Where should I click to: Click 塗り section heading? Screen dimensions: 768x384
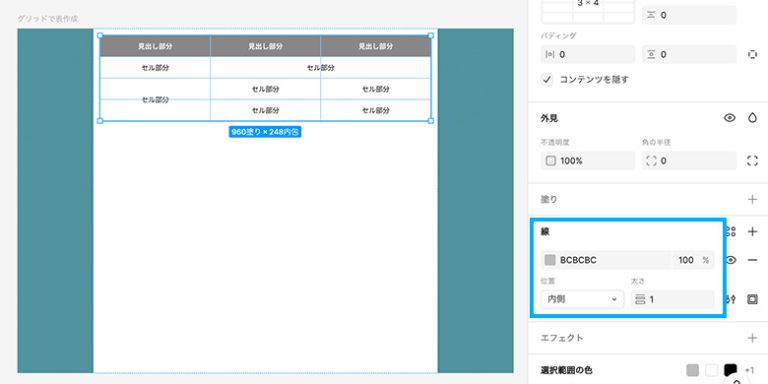[549, 199]
